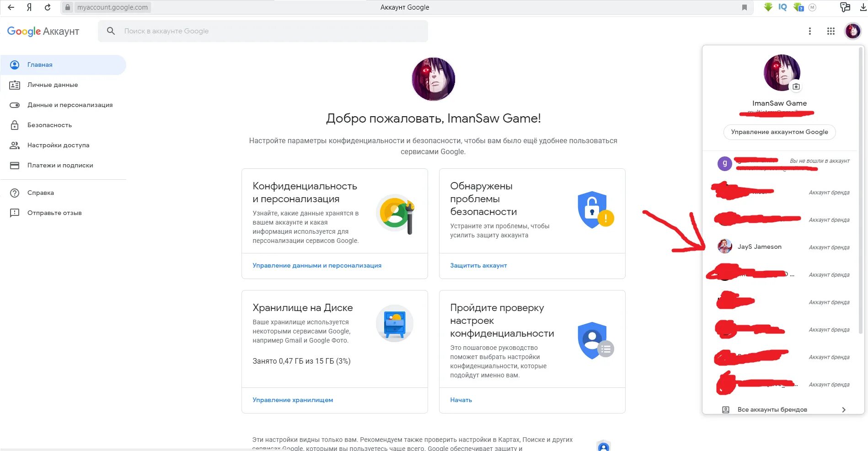
Task: Click the 'Хранилище на Диске' card title
Action: (x=303, y=308)
